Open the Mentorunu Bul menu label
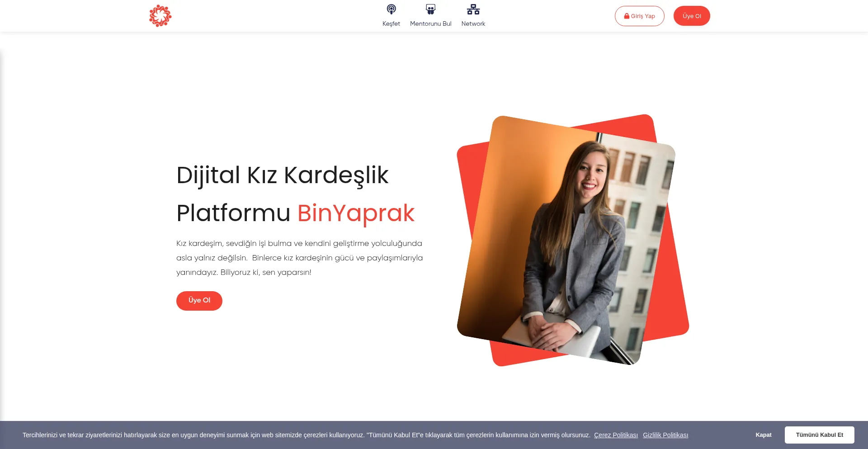Viewport: 868px width, 449px height. [x=430, y=24]
